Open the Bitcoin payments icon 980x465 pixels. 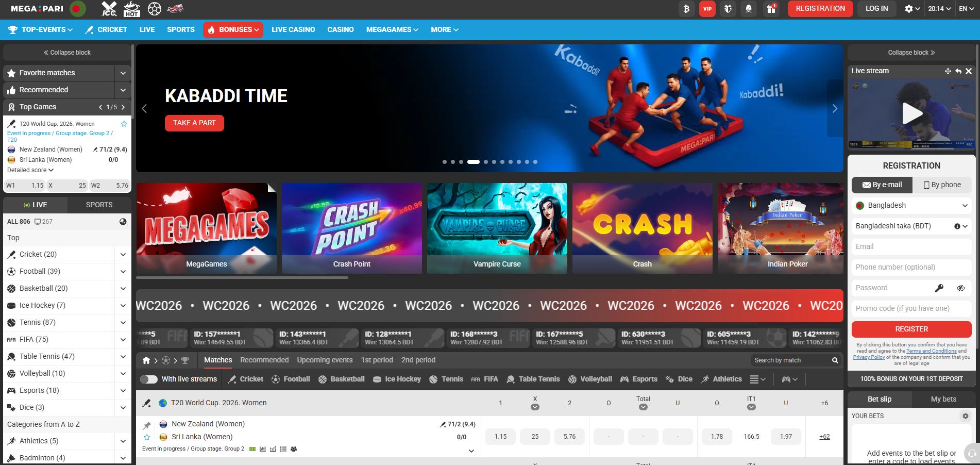686,9
